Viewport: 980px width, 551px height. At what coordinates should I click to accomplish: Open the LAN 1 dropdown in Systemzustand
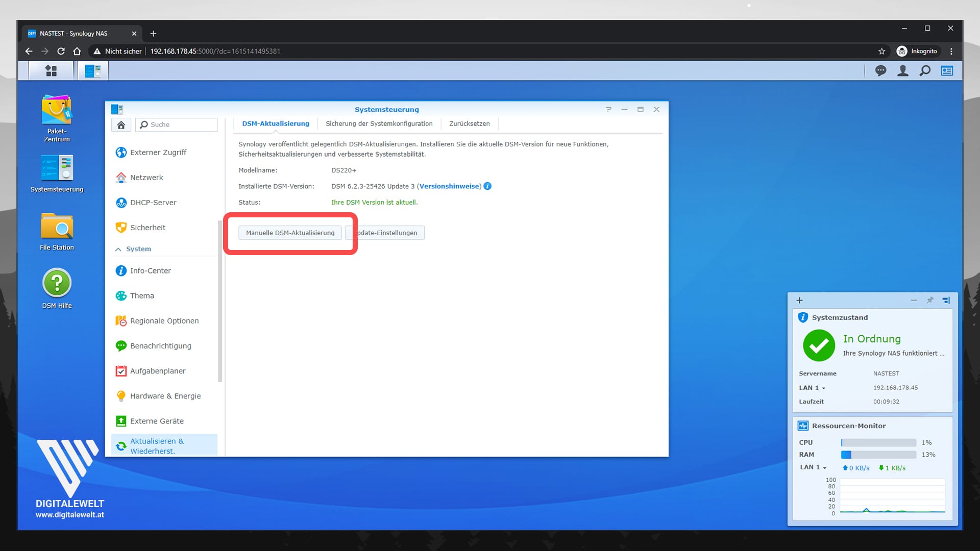(812, 388)
